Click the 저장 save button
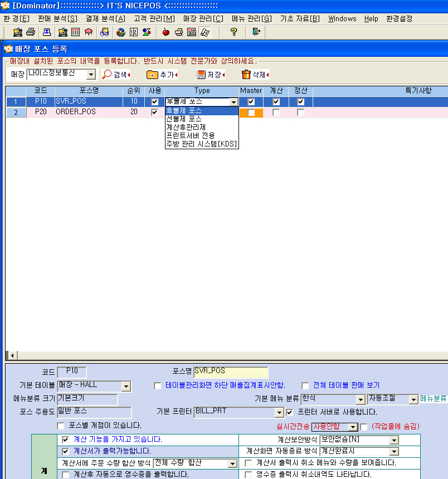The image size is (448, 479). point(211,75)
